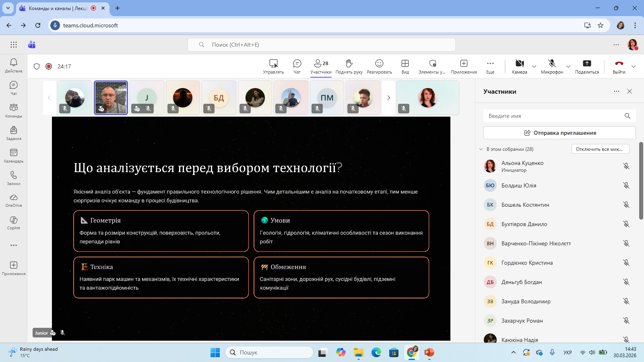This screenshot has height=362, width=644.
Task: Open the View (Вид) layout icon
Action: (405, 64)
